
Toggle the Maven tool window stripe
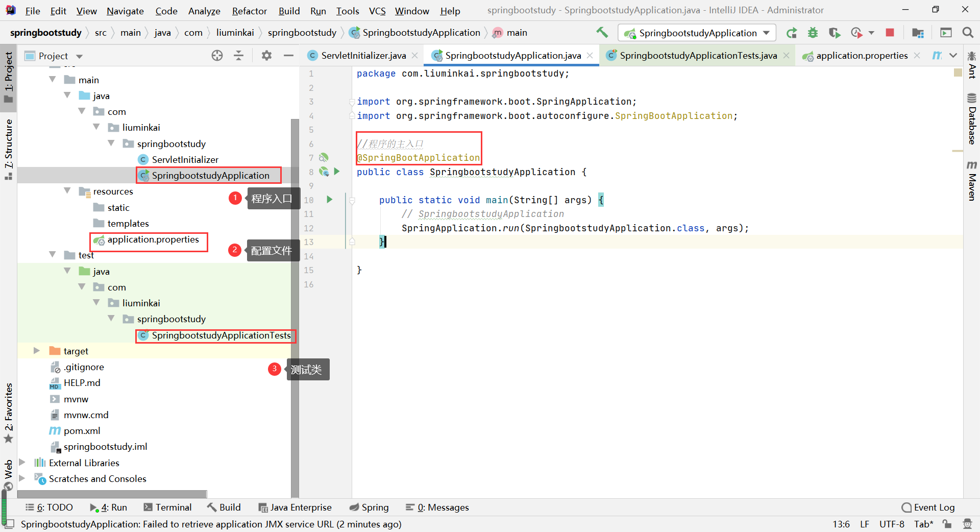pos(972,181)
